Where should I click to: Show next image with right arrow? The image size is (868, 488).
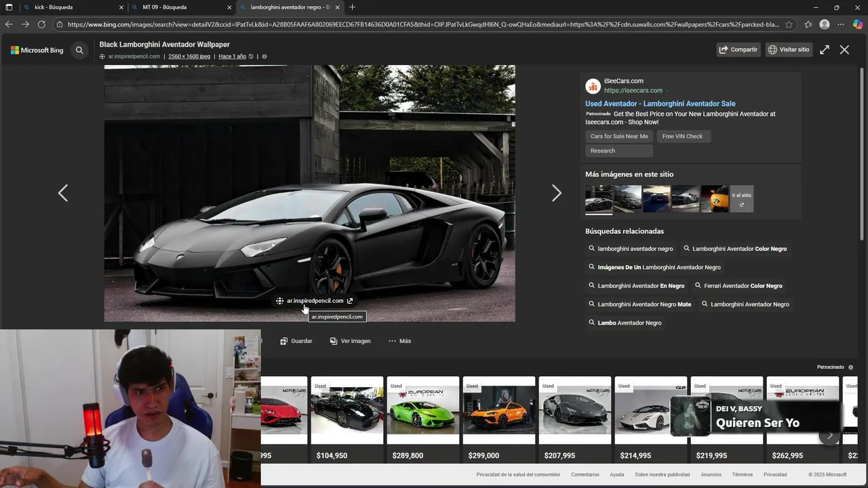pyautogui.click(x=557, y=193)
